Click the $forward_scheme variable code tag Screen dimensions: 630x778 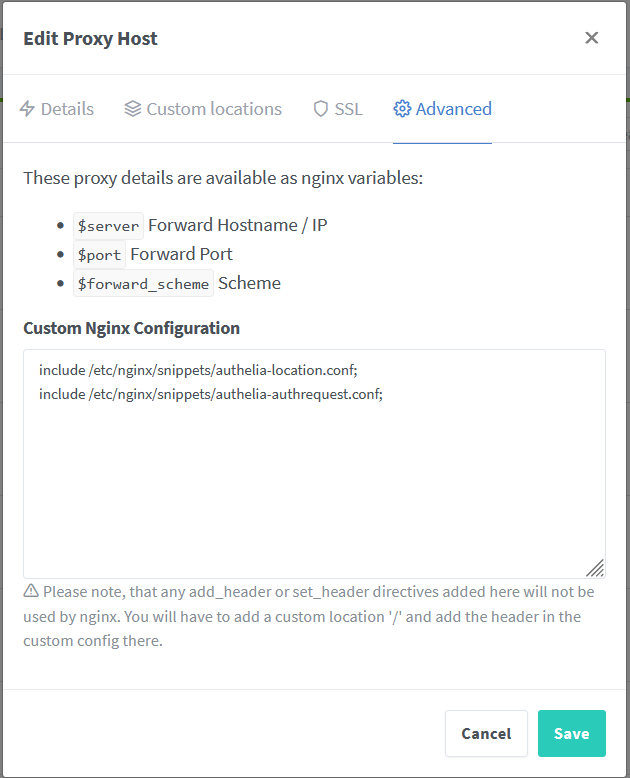tap(143, 283)
